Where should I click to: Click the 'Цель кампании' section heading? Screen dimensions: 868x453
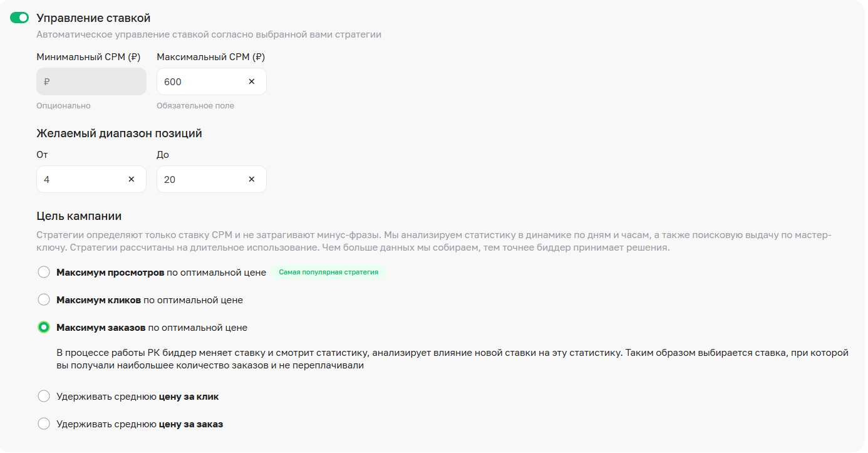(x=79, y=216)
